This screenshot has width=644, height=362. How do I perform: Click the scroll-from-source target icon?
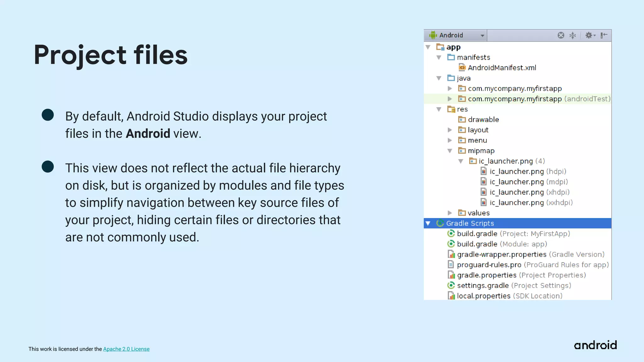pos(561,35)
